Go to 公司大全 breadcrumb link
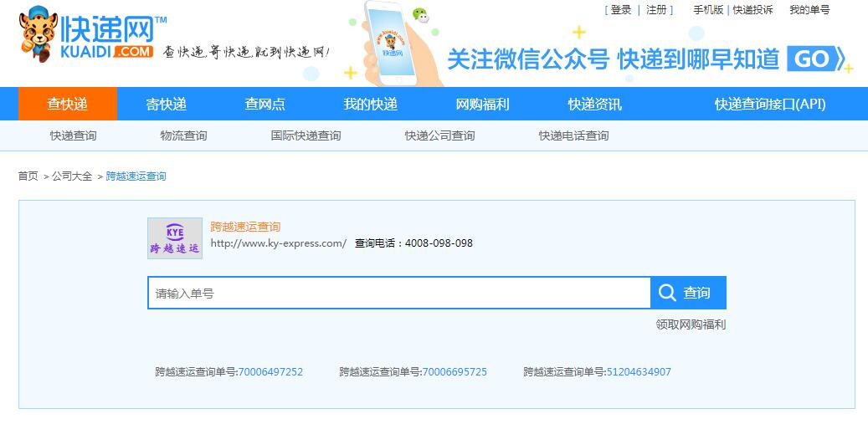 pos(72,176)
